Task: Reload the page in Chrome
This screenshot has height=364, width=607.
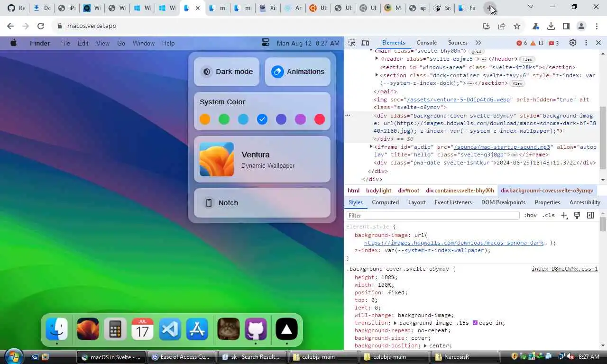Action: (x=41, y=26)
